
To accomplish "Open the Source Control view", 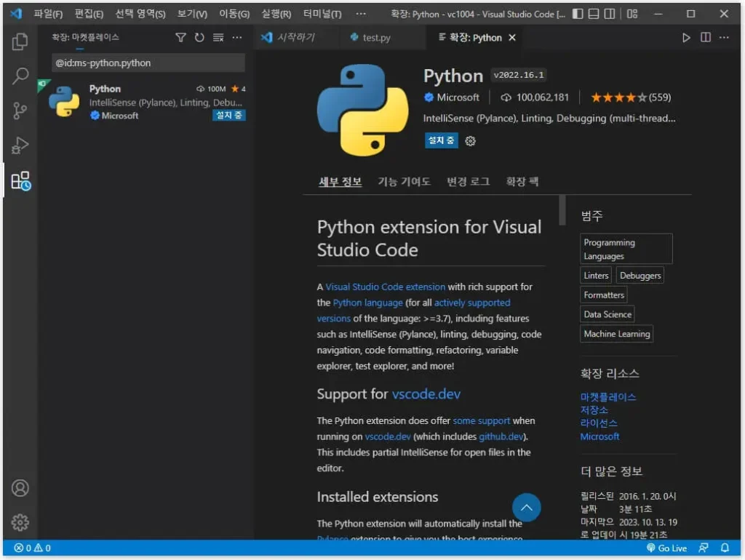I will coord(20,111).
